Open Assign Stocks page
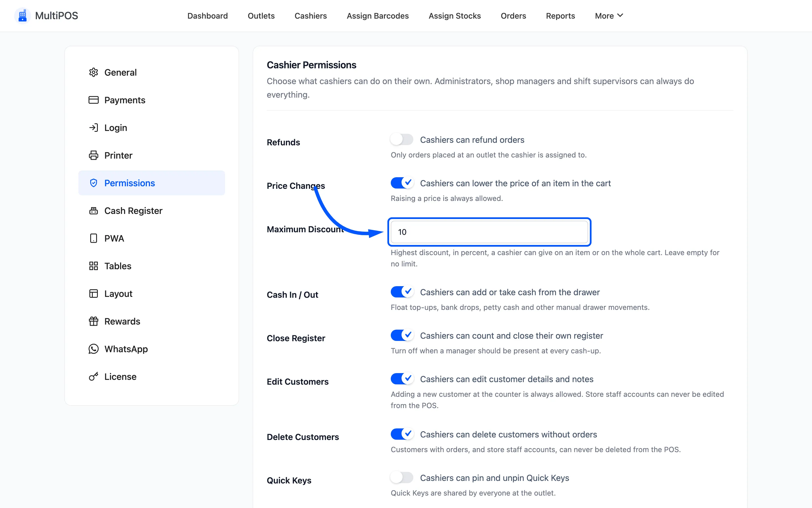The width and height of the screenshot is (812, 508). [455, 16]
